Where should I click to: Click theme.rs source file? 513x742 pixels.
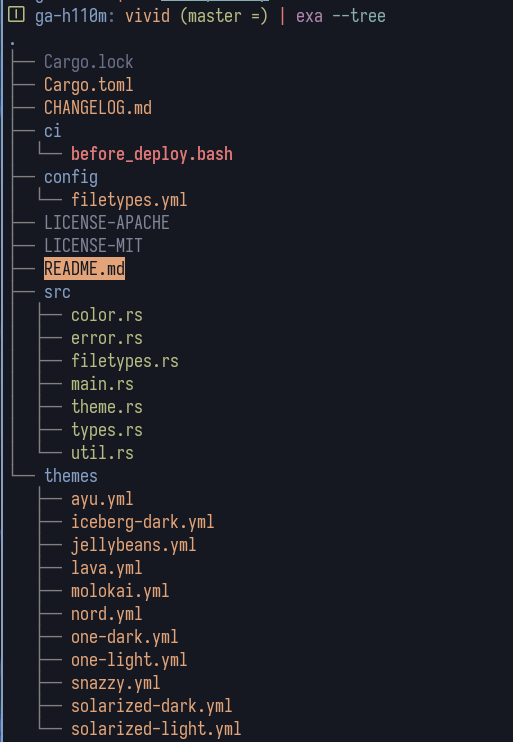[x=107, y=407]
